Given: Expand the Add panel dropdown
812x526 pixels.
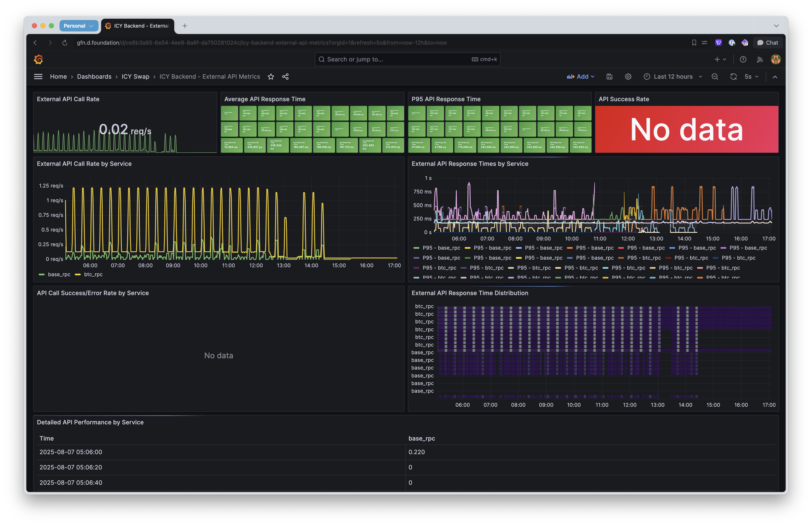Looking at the screenshot, I should click(581, 77).
